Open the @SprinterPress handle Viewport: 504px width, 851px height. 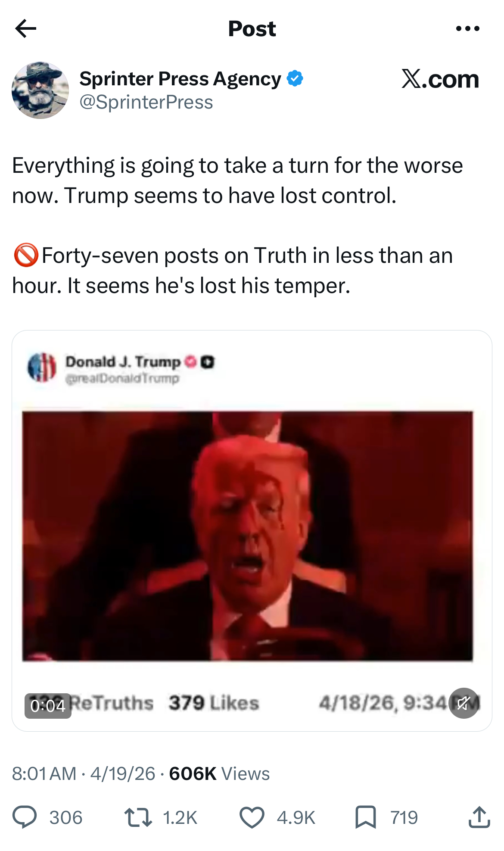point(146,103)
